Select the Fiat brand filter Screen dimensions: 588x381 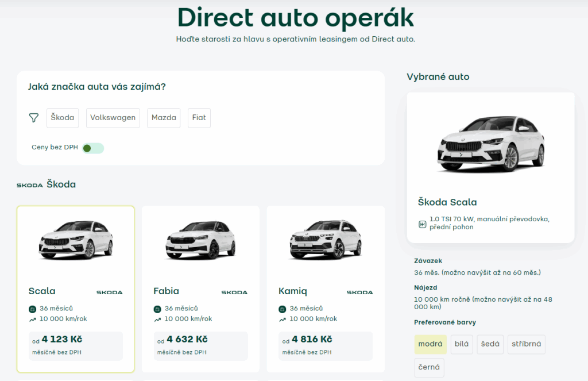[199, 117]
